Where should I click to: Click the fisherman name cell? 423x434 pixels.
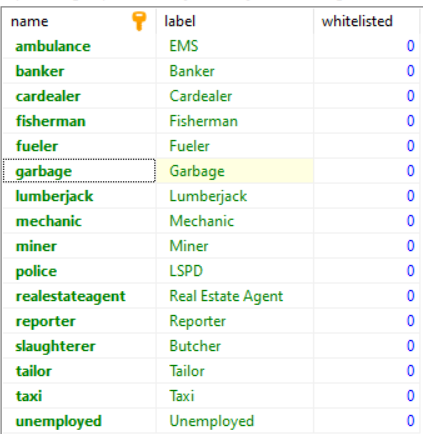79,121
